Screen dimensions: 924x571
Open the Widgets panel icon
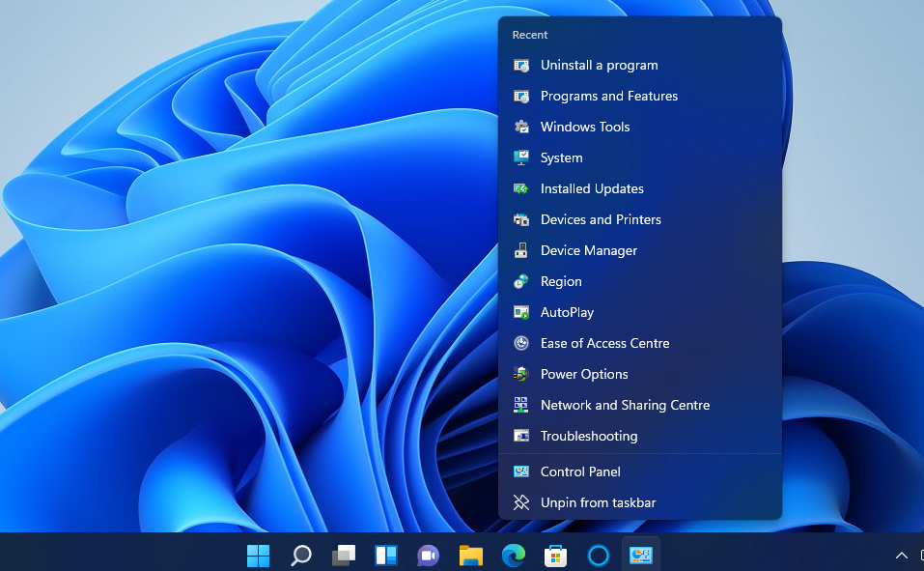point(386,555)
